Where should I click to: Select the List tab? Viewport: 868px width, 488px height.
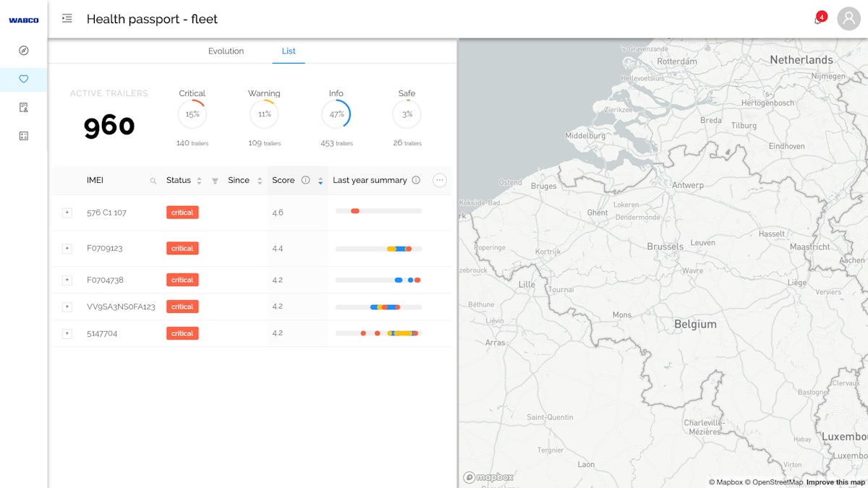point(288,51)
